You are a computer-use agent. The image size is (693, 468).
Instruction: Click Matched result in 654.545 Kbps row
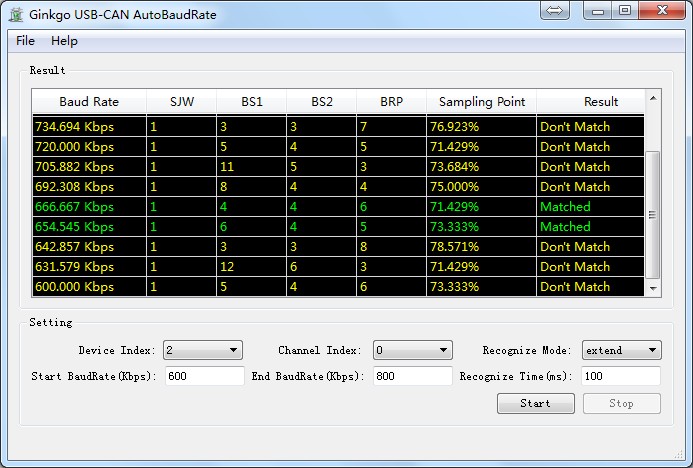[590, 227]
